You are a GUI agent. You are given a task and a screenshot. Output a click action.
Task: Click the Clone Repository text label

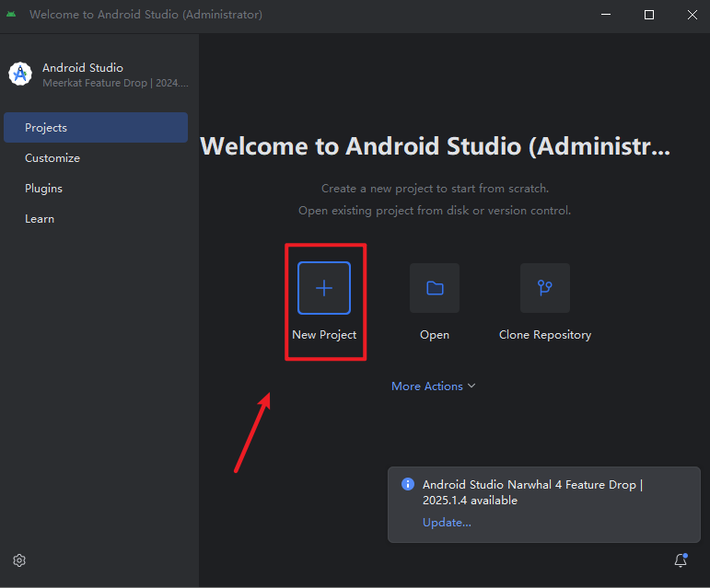(545, 335)
